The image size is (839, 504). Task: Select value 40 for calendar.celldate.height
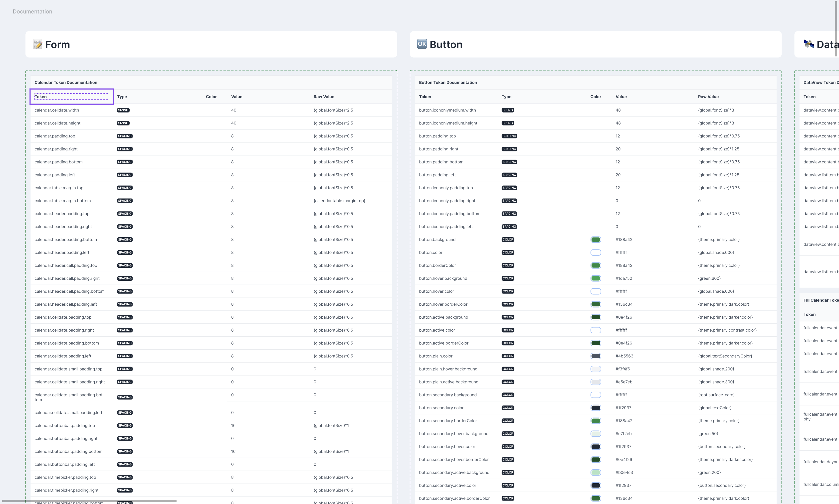click(x=233, y=123)
